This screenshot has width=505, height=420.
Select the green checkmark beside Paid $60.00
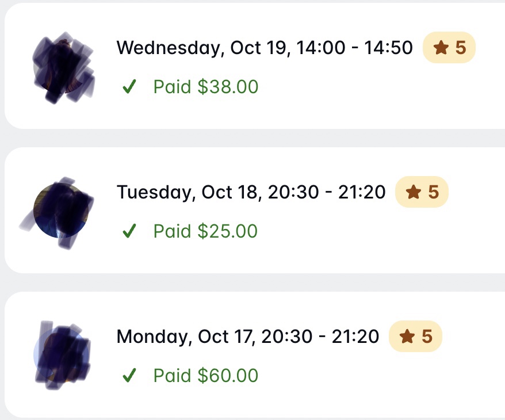pyautogui.click(x=129, y=375)
